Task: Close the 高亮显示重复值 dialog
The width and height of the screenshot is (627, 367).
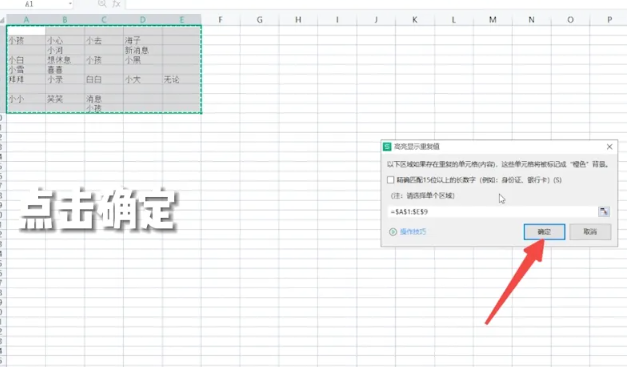Action: pos(609,147)
